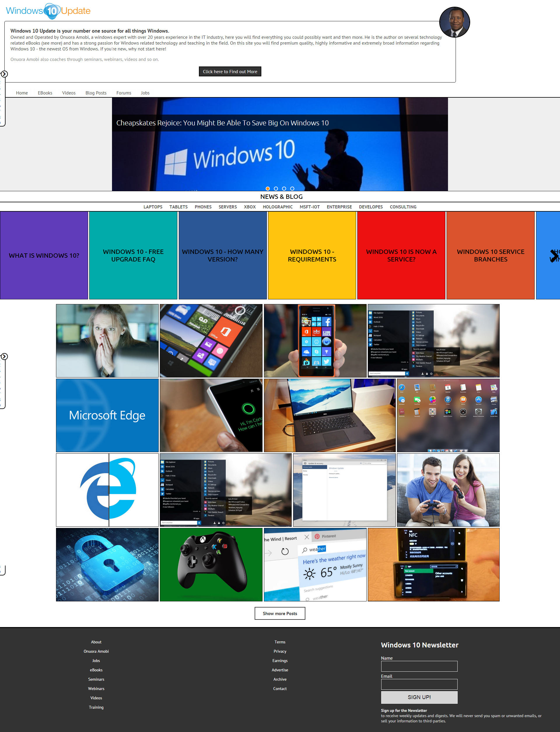Open the Microsoft Edge post thumbnail
The width and height of the screenshot is (560, 732).
pos(107,415)
